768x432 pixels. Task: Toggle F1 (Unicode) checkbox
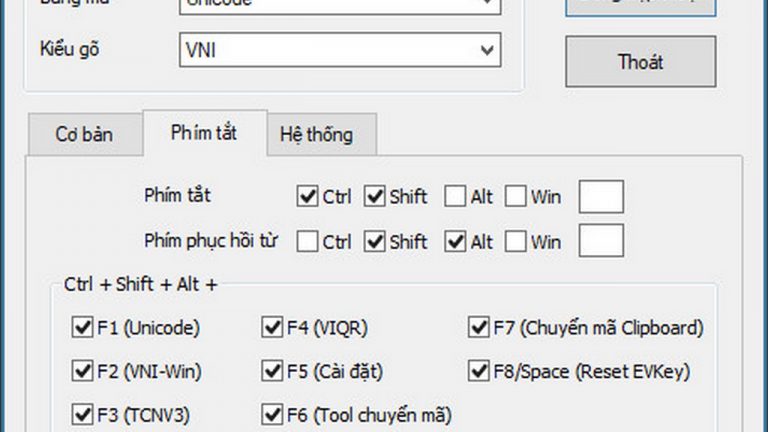coord(82,327)
